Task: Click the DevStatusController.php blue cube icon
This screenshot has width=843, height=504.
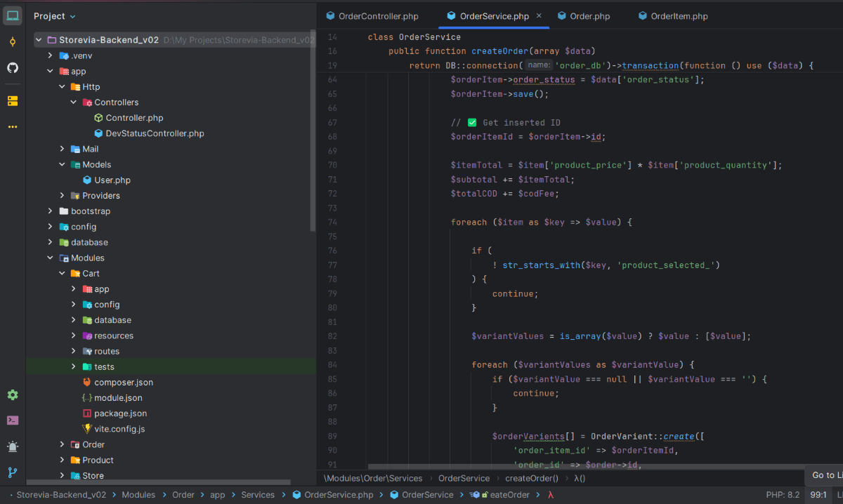Action: [x=98, y=133]
